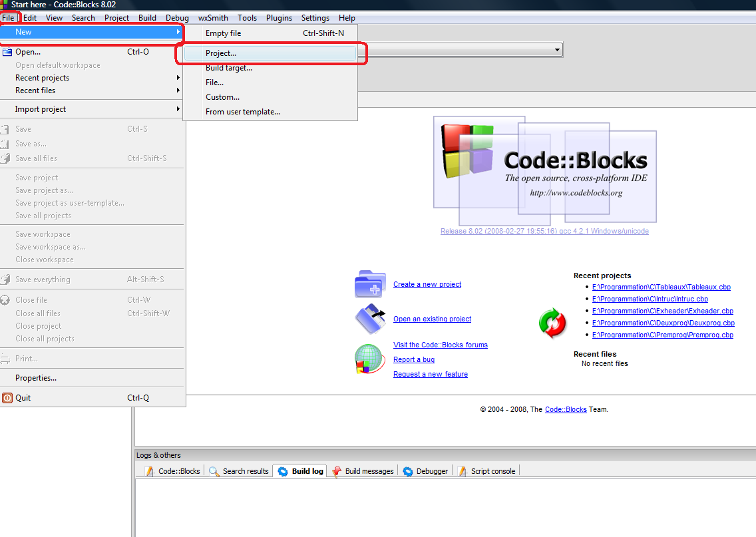Open the Tools menu
The image size is (756, 537).
coord(247,18)
